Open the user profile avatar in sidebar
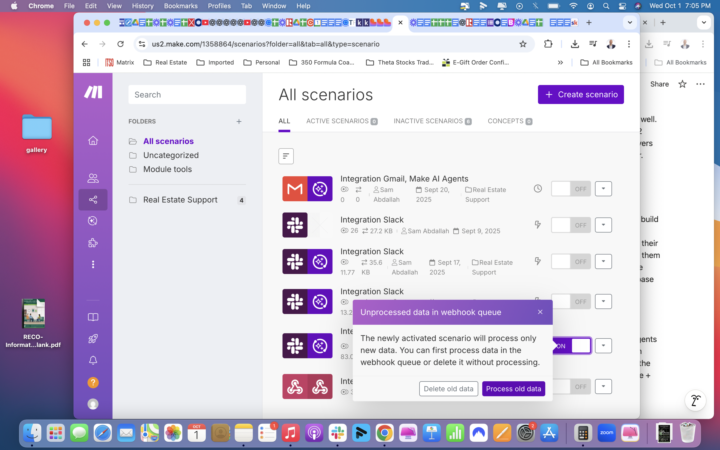 click(x=93, y=404)
